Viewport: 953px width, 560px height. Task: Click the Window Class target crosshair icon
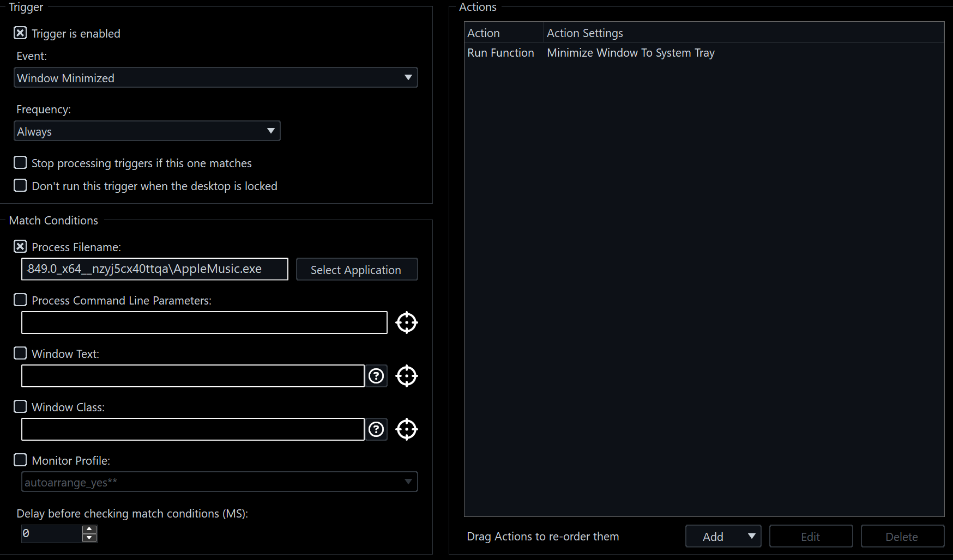tap(407, 429)
